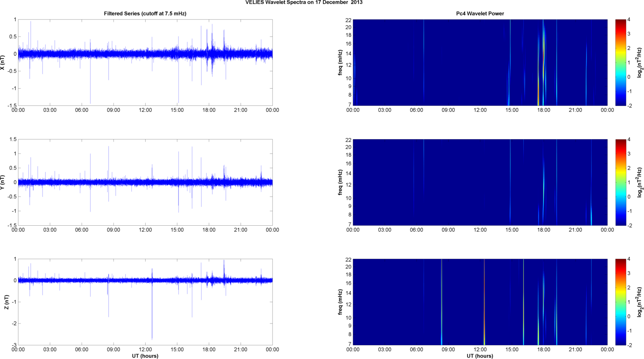The width and height of the screenshot is (644, 359).
Task: Select the X component filtered series plot
Action: click(145, 62)
